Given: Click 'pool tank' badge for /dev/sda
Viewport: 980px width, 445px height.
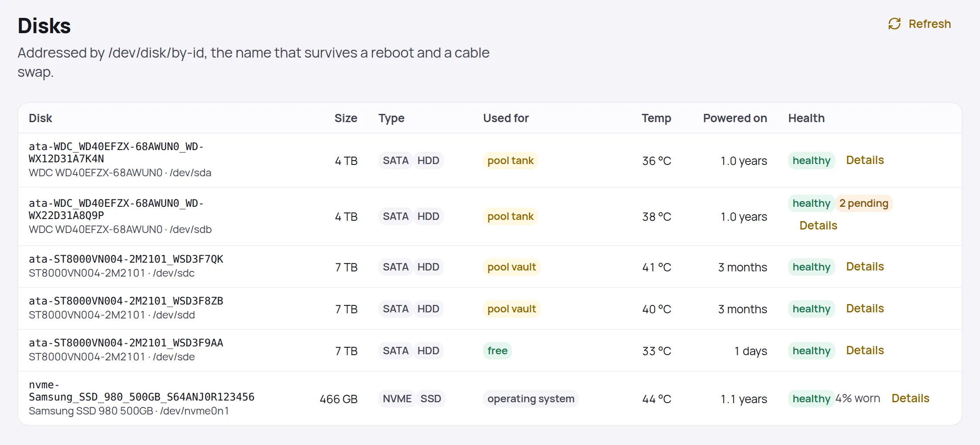Looking at the screenshot, I should [x=510, y=161].
